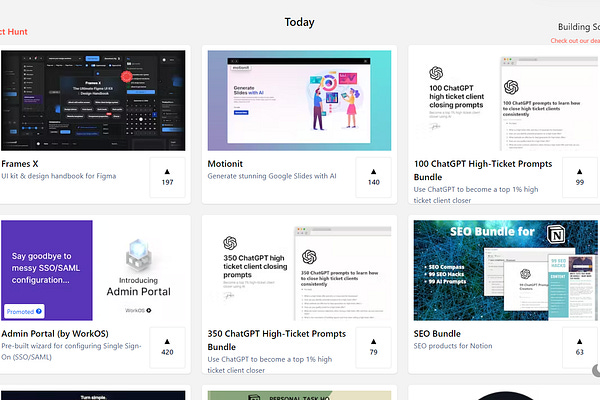
Task: Click the Motionit title
Action: pos(225,164)
